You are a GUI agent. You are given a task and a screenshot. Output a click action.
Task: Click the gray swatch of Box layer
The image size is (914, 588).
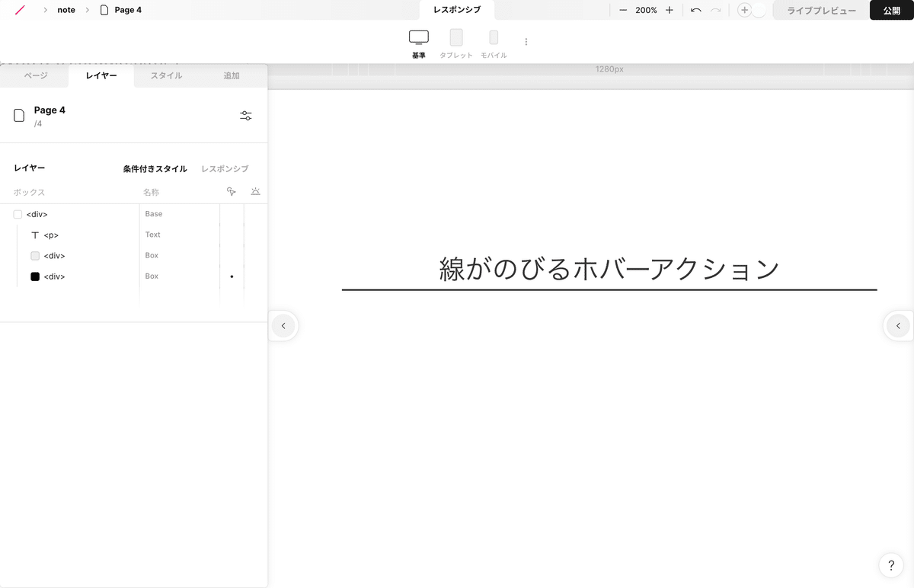35,256
